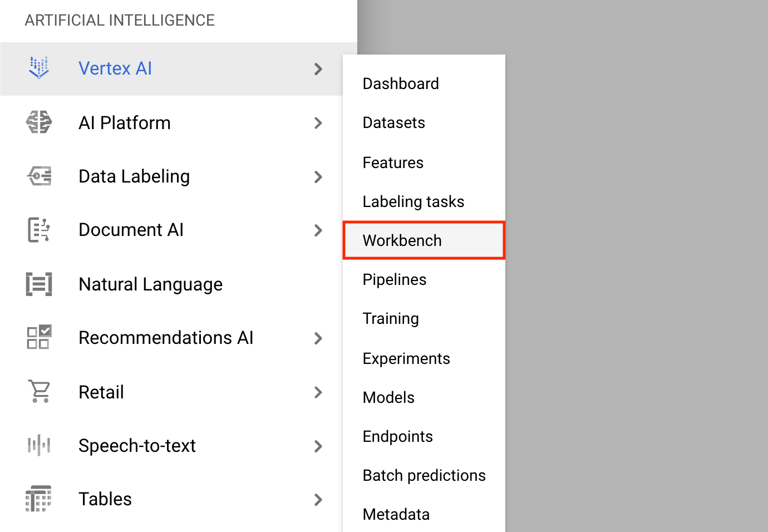Click the Vertex AI icon
The image size is (768, 532).
click(x=39, y=68)
